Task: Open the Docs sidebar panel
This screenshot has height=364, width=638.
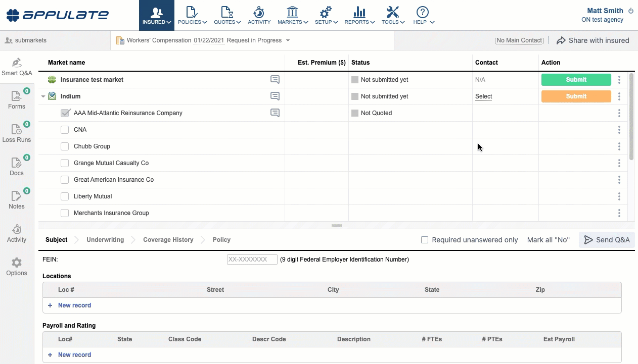Action: point(17,166)
